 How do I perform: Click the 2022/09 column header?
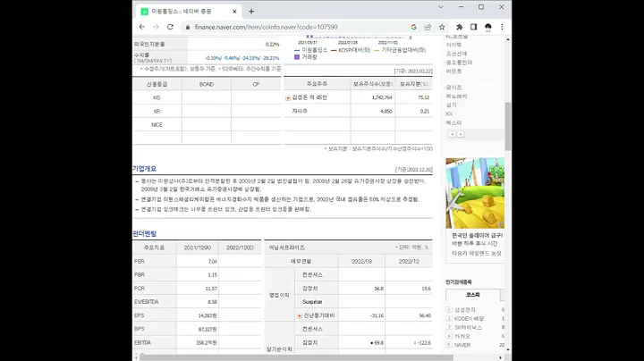tap(362, 261)
